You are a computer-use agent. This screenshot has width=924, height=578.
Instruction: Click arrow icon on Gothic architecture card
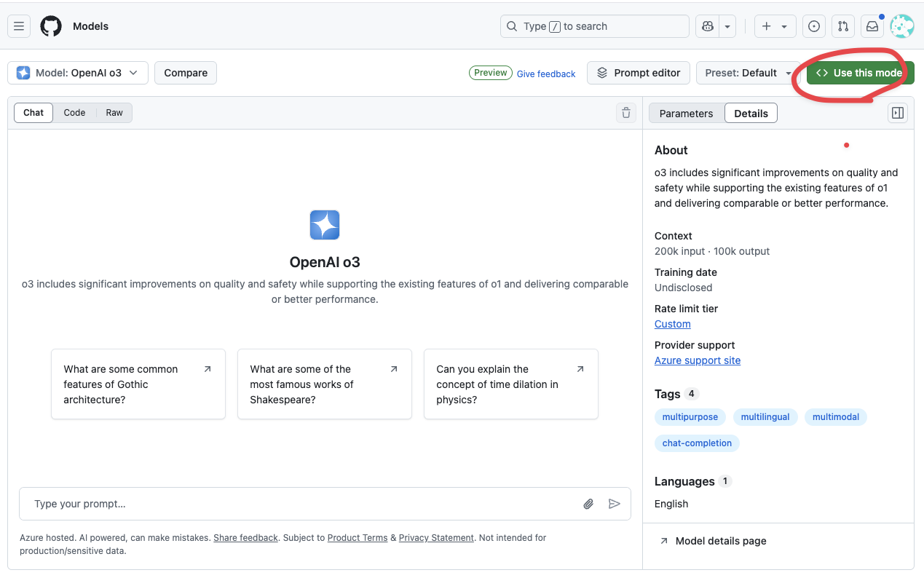coord(208,369)
